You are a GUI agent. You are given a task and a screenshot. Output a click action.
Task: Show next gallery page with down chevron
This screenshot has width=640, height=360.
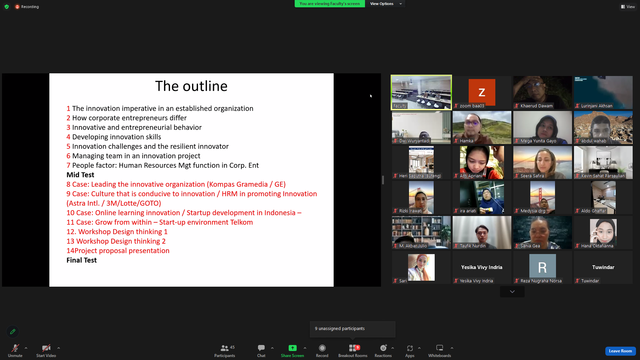click(512, 291)
